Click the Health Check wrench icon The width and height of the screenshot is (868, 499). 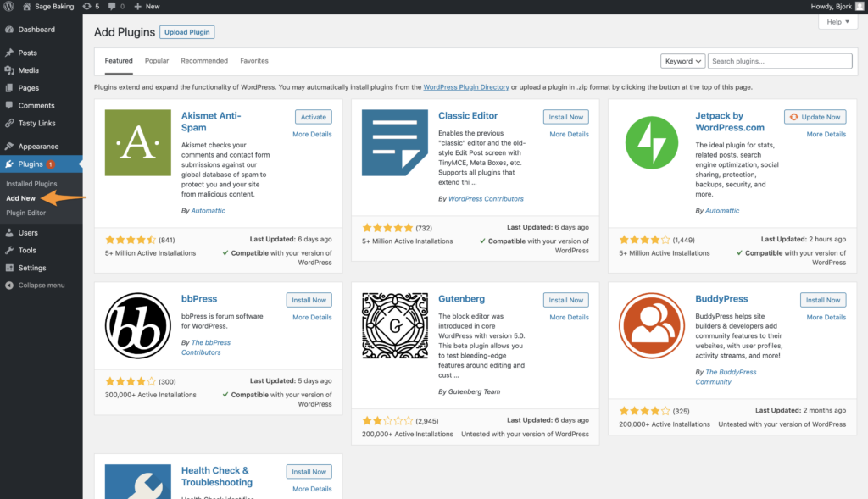pos(138,482)
